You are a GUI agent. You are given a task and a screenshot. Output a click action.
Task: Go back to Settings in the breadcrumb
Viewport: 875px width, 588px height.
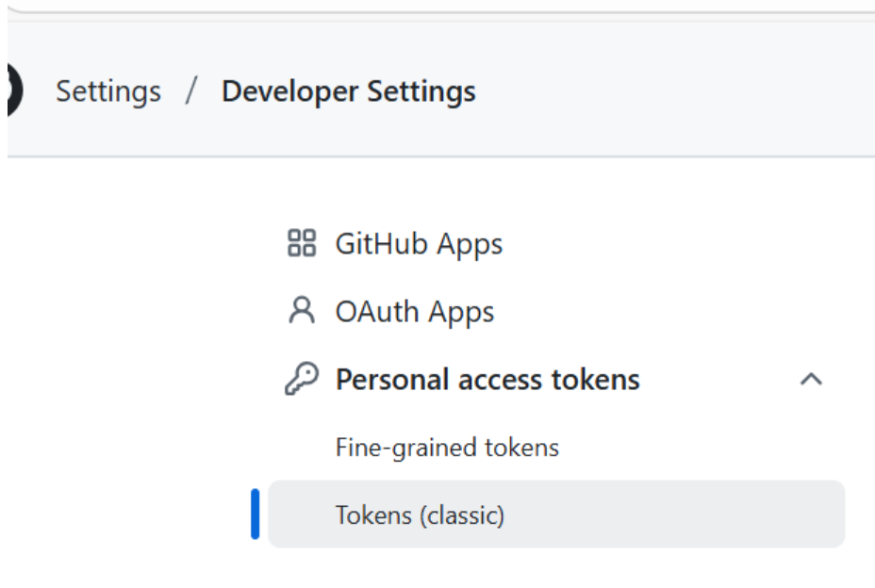tap(108, 91)
